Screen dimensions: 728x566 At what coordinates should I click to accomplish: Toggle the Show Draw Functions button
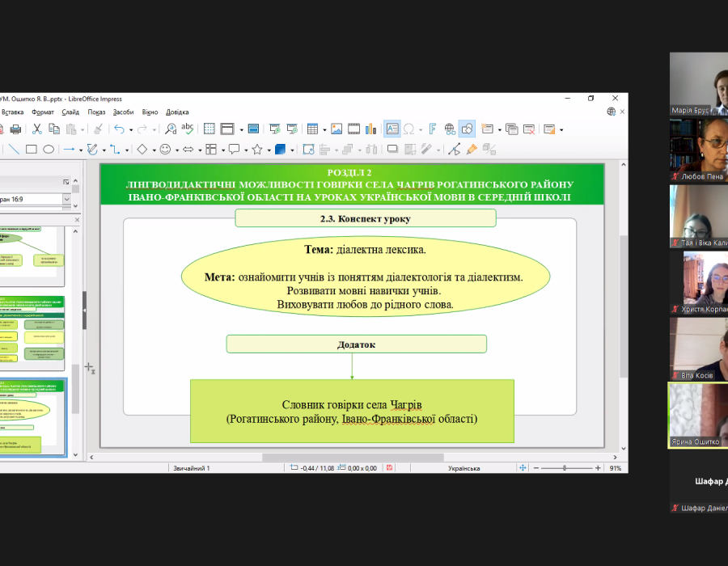pyautogui.click(x=467, y=129)
